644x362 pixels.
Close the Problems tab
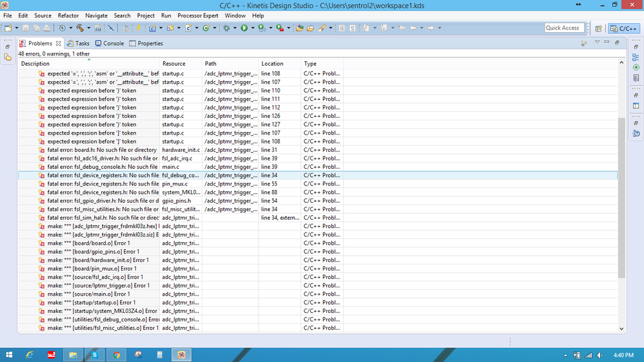point(58,44)
